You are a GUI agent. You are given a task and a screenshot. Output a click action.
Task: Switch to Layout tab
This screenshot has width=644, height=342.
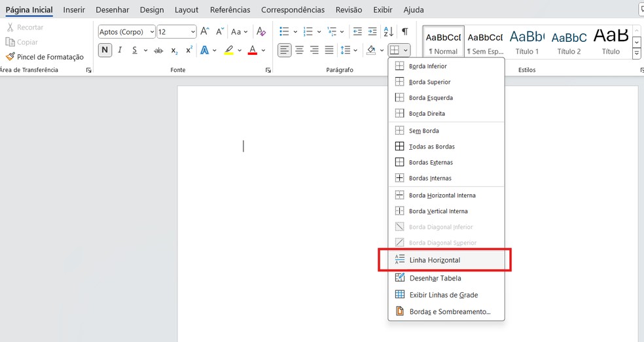pos(187,9)
